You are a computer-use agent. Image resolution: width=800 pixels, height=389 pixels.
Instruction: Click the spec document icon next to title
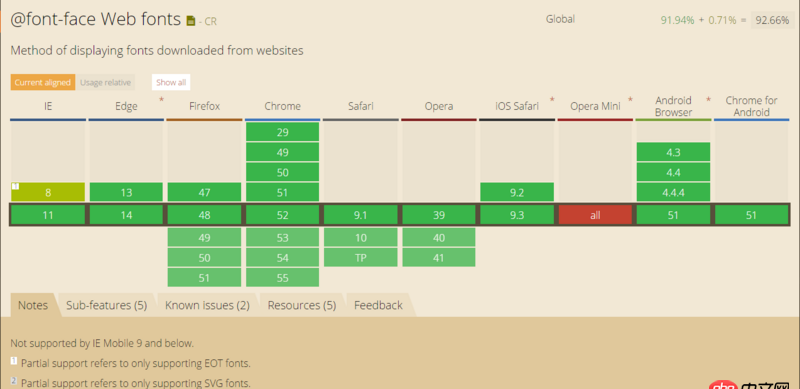tap(191, 21)
